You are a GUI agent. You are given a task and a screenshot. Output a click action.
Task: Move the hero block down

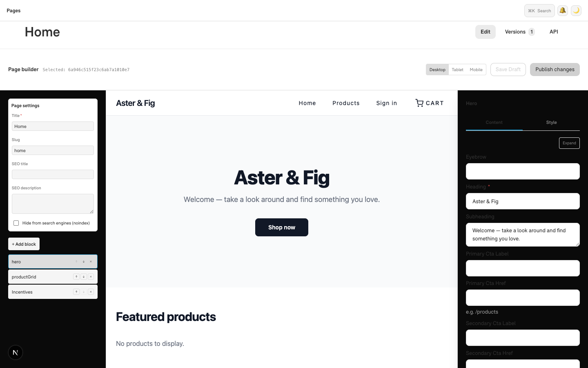(84, 262)
